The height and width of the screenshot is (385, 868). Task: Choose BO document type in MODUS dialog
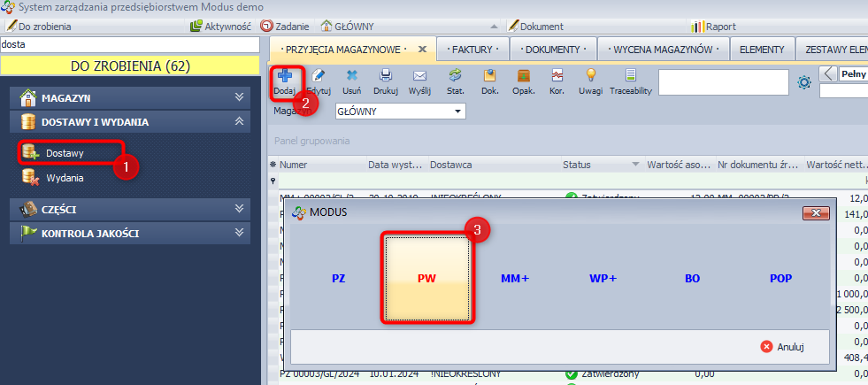pyautogui.click(x=692, y=279)
